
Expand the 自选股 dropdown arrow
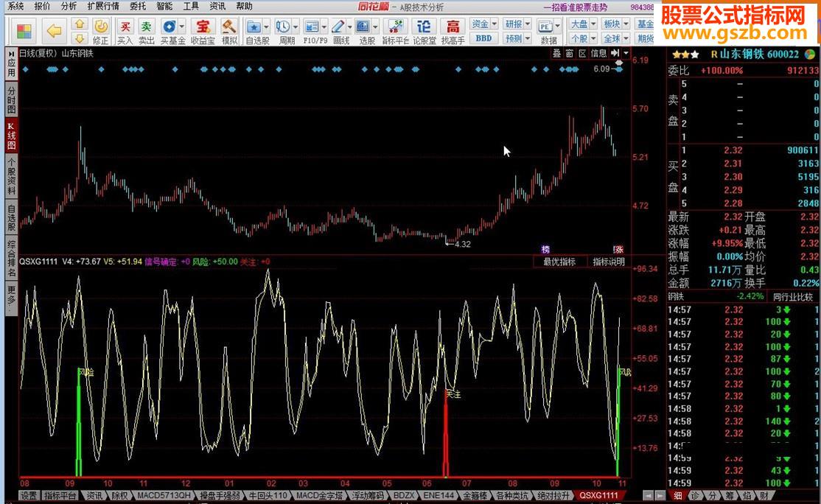[x=266, y=26]
